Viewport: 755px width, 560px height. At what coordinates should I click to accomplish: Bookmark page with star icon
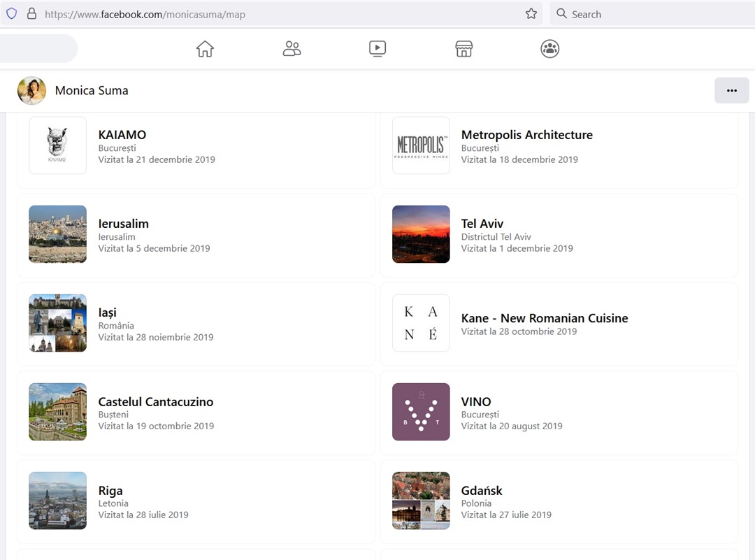531,14
